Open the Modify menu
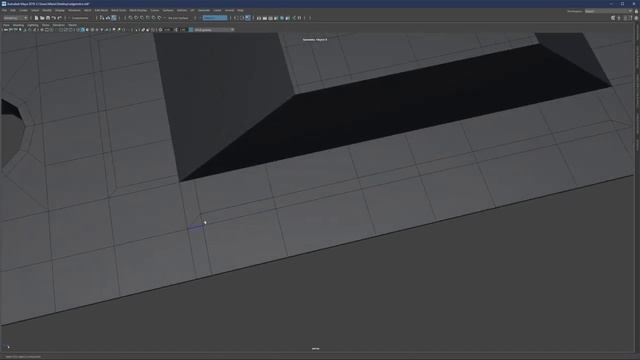The image size is (640, 360). [x=47, y=10]
